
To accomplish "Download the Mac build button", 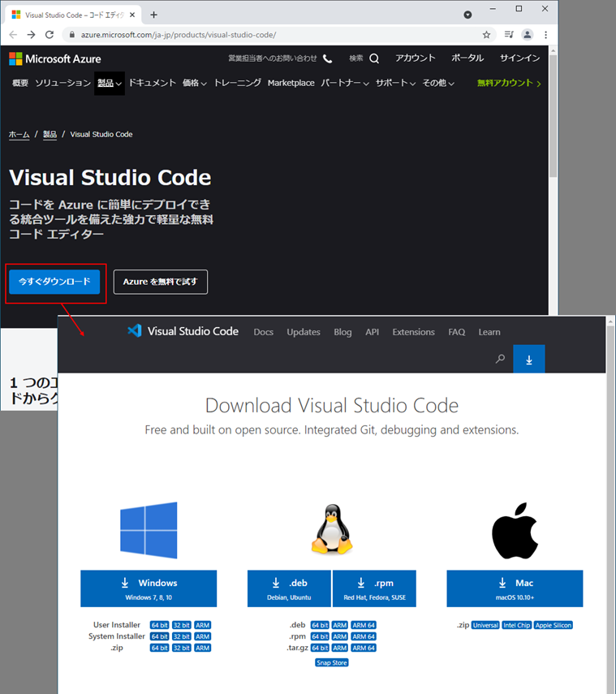I will pyautogui.click(x=515, y=588).
